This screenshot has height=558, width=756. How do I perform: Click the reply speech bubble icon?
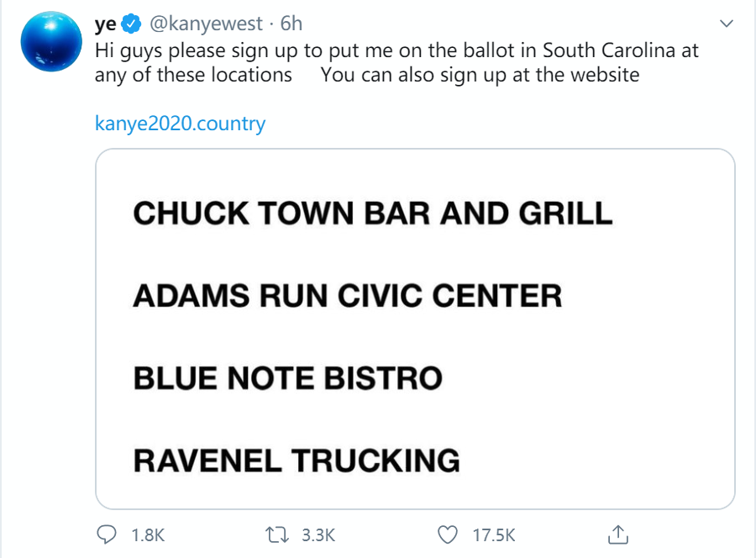pos(107,534)
